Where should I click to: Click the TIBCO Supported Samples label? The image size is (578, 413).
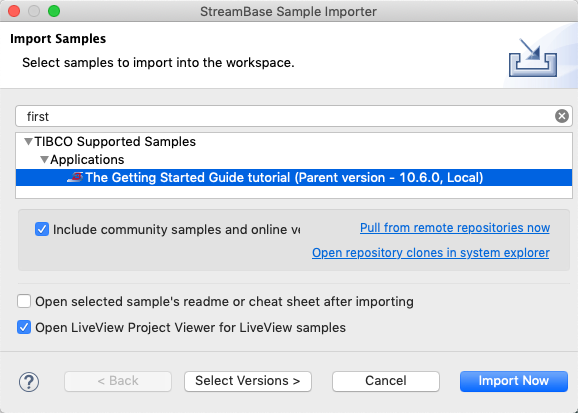[x=115, y=142]
